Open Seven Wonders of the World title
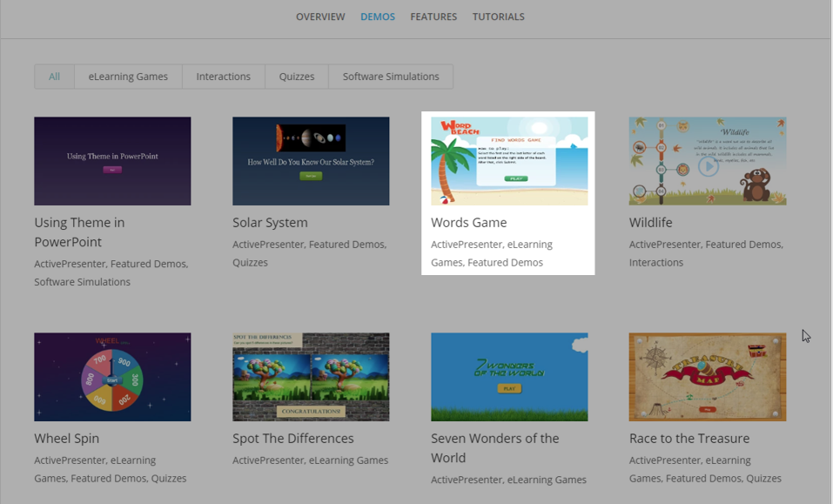The height and width of the screenshot is (504, 833). (x=495, y=447)
